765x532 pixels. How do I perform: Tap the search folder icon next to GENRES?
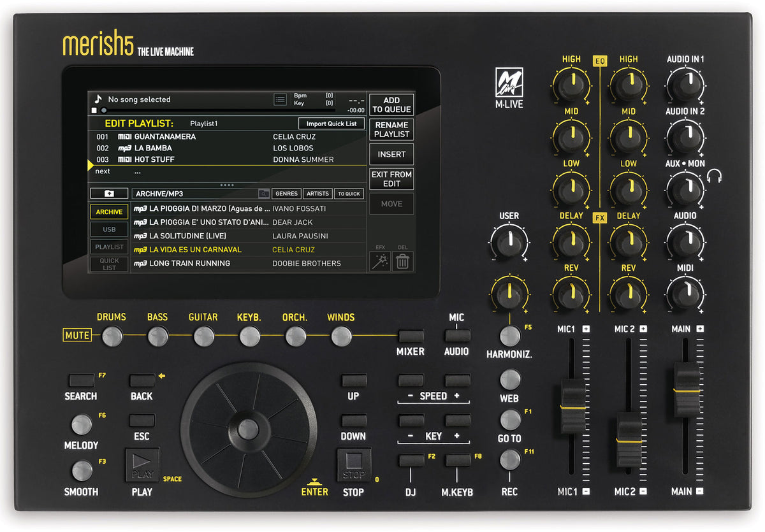[x=264, y=194]
